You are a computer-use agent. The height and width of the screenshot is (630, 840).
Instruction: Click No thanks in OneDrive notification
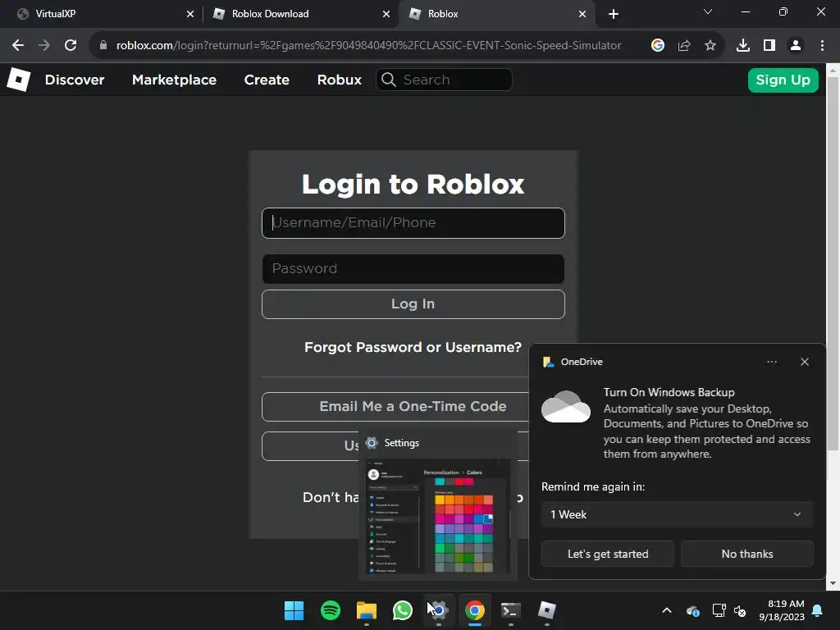tap(747, 554)
